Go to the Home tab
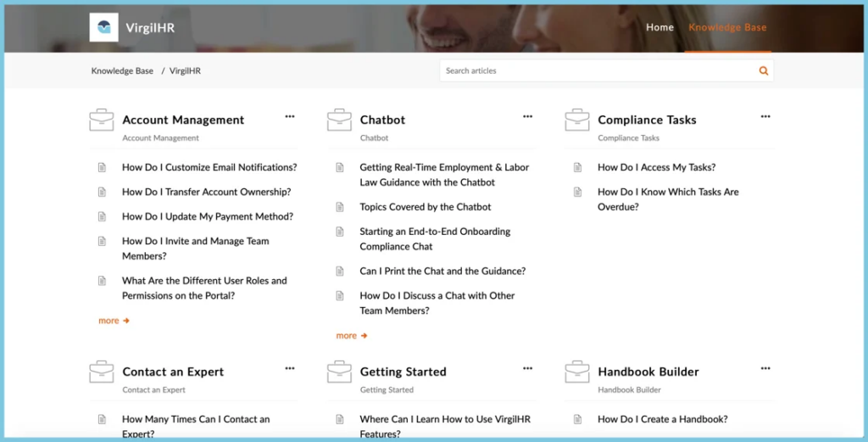This screenshot has width=868, height=442. pyautogui.click(x=659, y=27)
